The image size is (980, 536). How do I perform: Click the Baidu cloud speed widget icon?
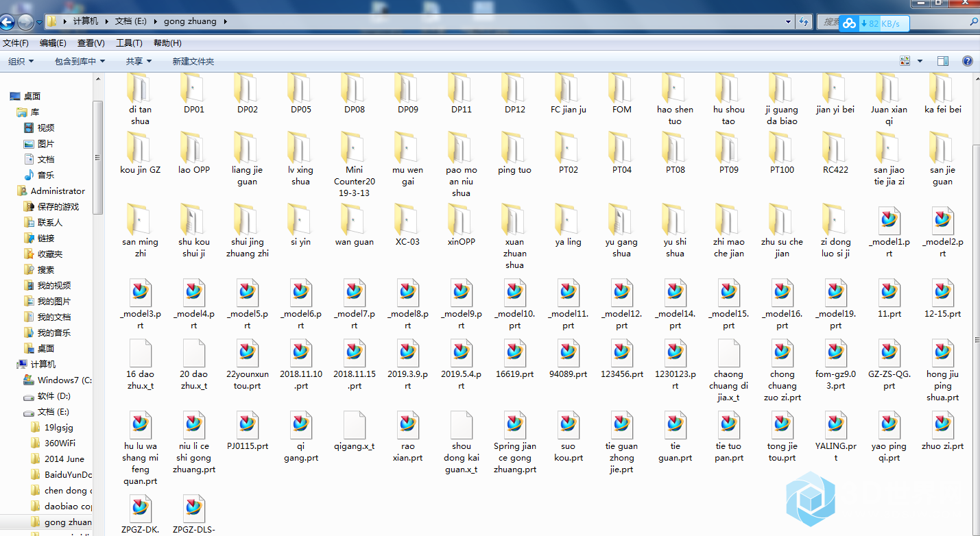(850, 23)
